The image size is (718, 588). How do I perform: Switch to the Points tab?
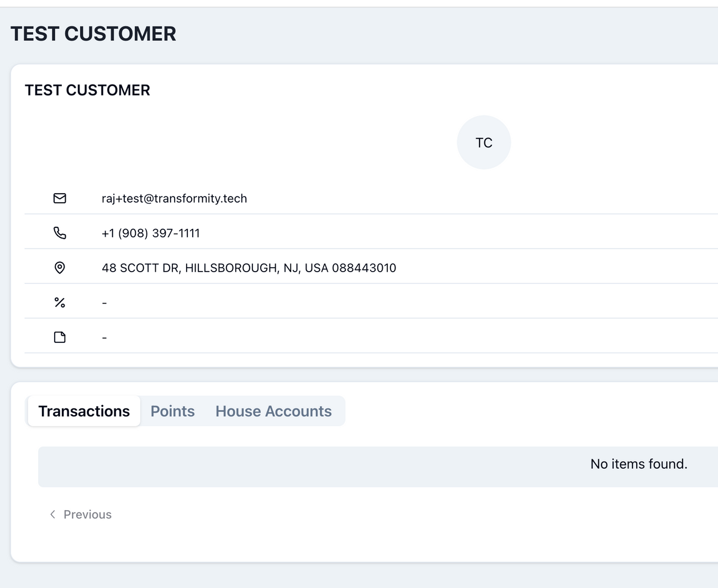pos(172,411)
